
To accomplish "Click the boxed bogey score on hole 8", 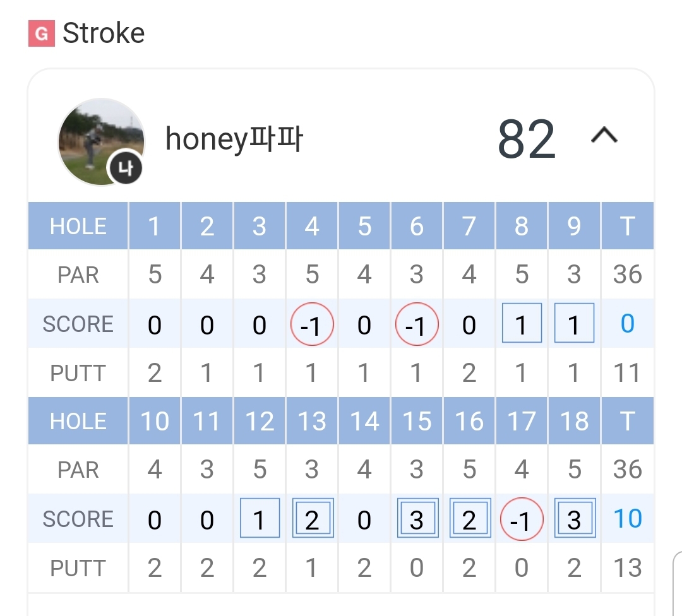I will [x=522, y=324].
